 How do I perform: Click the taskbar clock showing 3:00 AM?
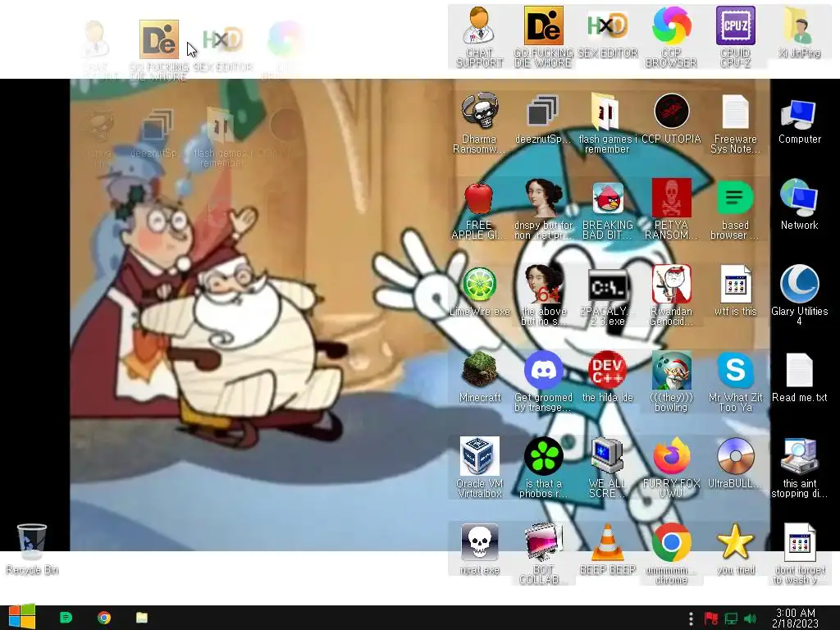(796, 619)
